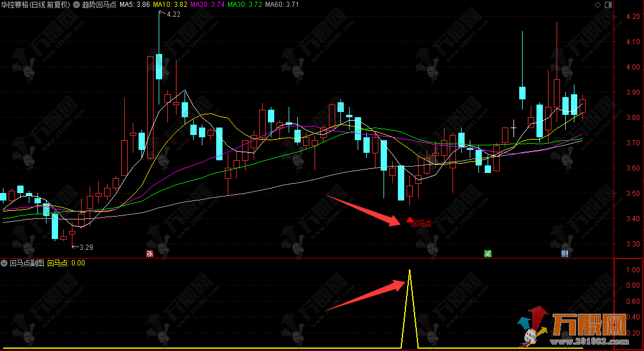
Task: Select the 华控赛格(日线,前复权) stock title
Action: (36, 5)
